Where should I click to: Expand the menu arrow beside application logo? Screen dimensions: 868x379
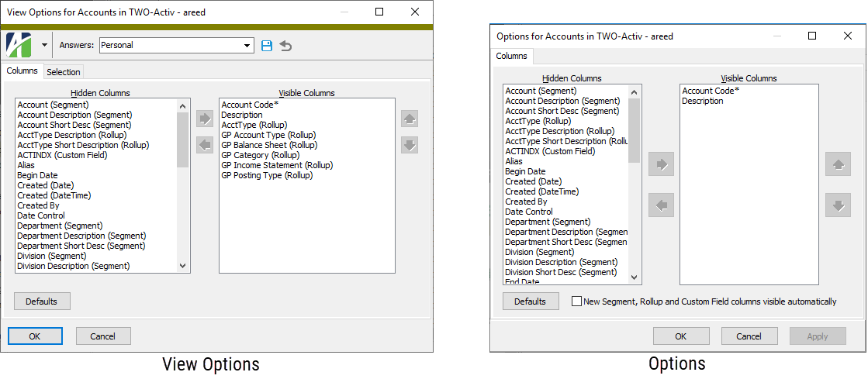pyautogui.click(x=44, y=45)
